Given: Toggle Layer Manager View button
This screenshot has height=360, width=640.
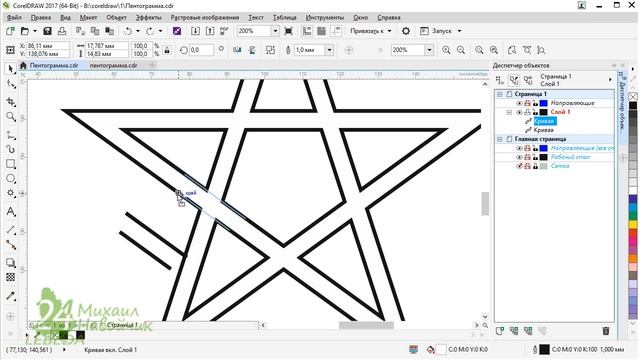Looking at the screenshot, I should pyautogui.click(x=528, y=80).
